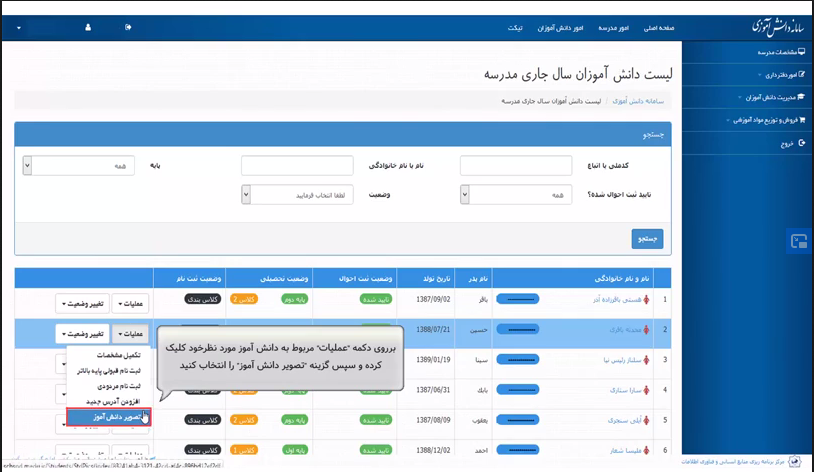The height and width of the screenshot is (472, 814).
Task: Click father name حسین in row 2
Action: (480, 330)
